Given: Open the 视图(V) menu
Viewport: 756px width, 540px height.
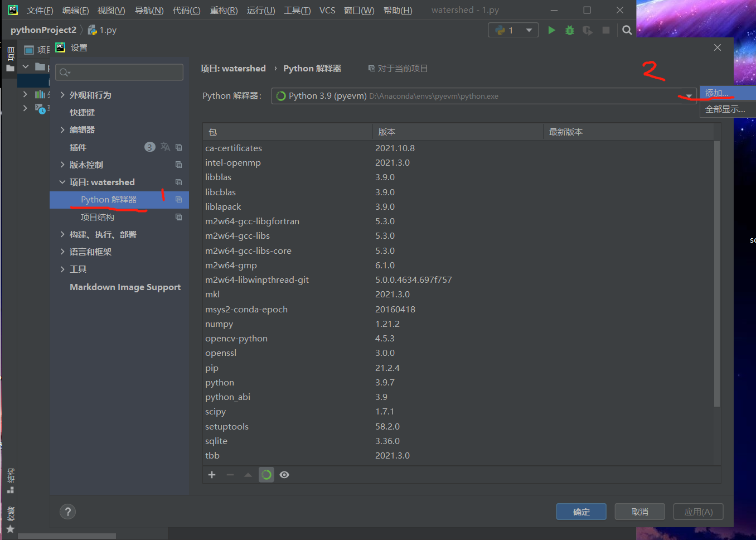Looking at the screenshot, I should click(111, 10).
